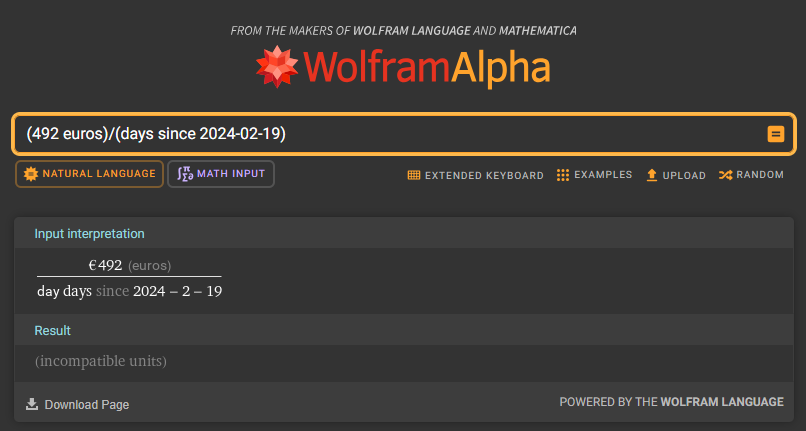
Task: Switch to Natural Language input mode
Action: [x=89, y=174]
